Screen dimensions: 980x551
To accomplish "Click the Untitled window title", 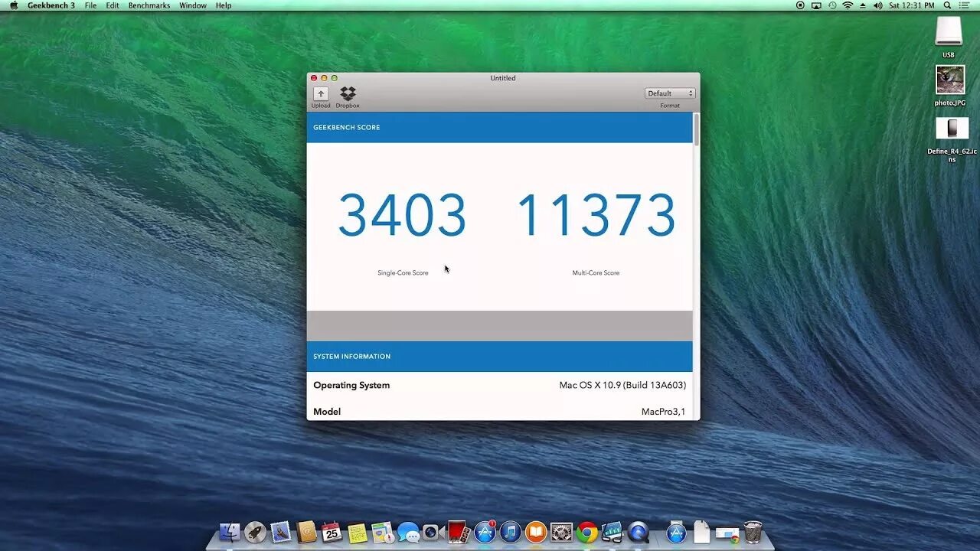I will (x=503, y=78).
